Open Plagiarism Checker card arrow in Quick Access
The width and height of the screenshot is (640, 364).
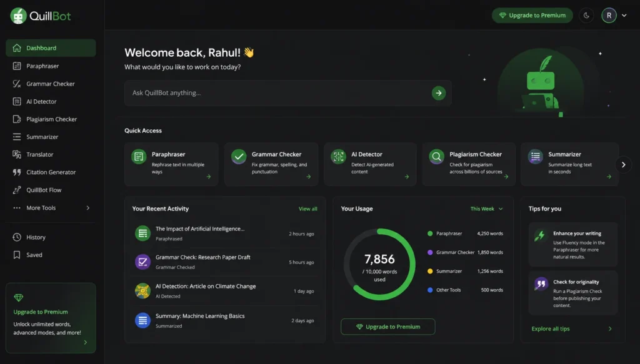tap(506, 177)
